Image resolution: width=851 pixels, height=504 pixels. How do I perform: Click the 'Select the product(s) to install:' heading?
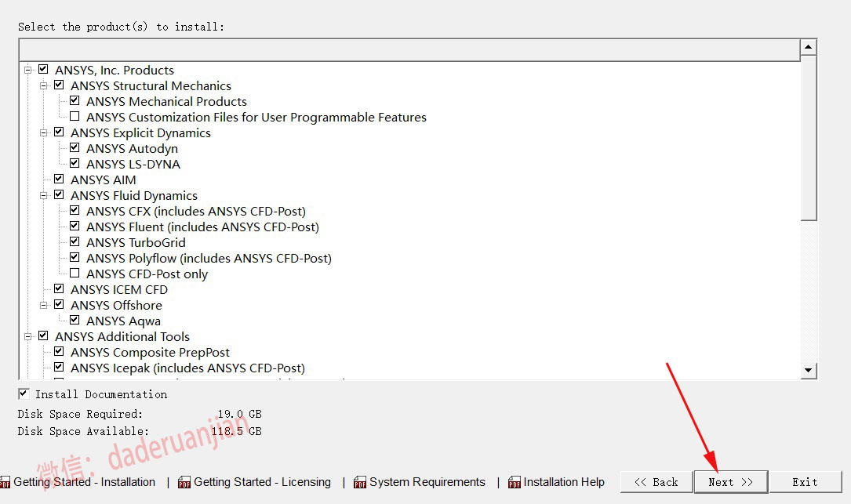click(121, 27)
